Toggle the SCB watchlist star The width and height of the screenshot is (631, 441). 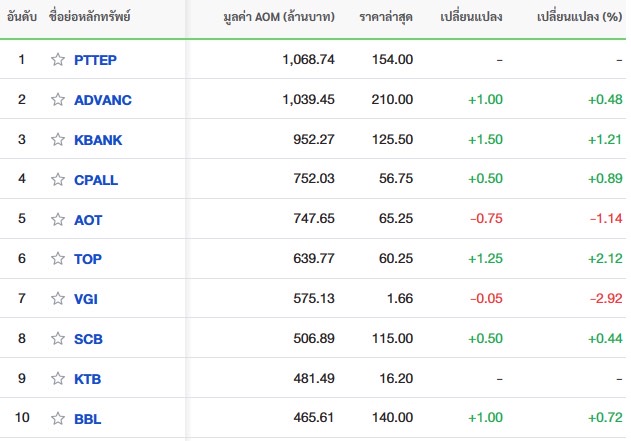coord(58,338)
